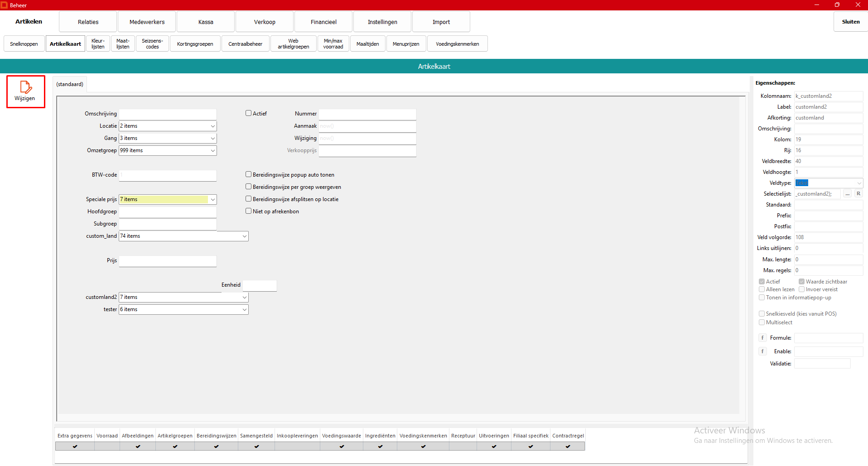Click into the Omschrijving text field
Viewport: 868px width, 466px height.
point(168,114)
